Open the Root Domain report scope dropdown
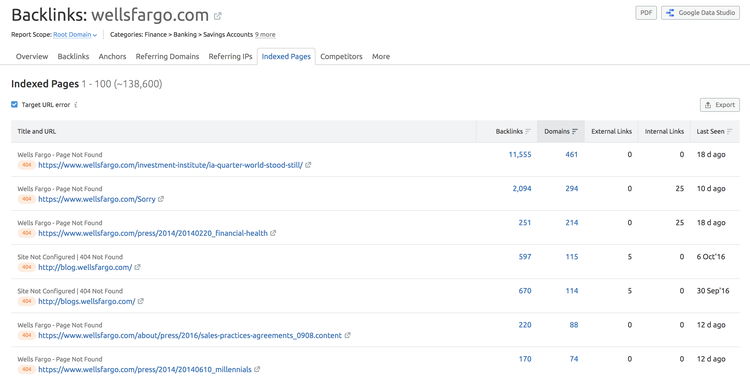Screen dimensions: 750x378 coord(75,34)
